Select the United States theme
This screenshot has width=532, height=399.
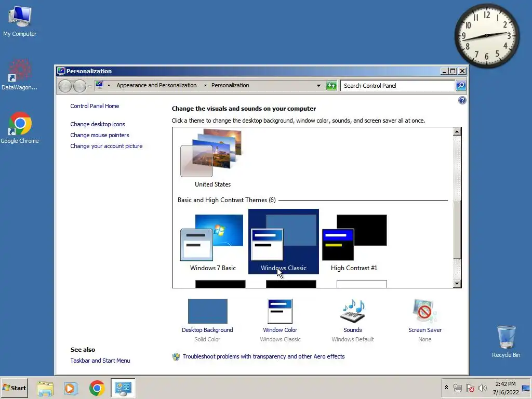(x=212, y=158)
